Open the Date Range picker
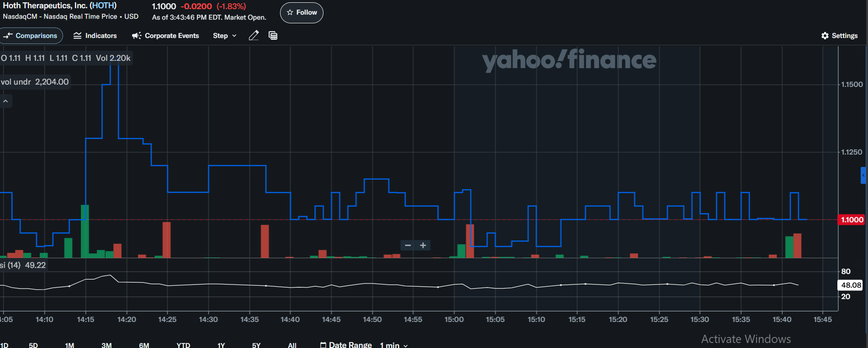 point(346,345)
